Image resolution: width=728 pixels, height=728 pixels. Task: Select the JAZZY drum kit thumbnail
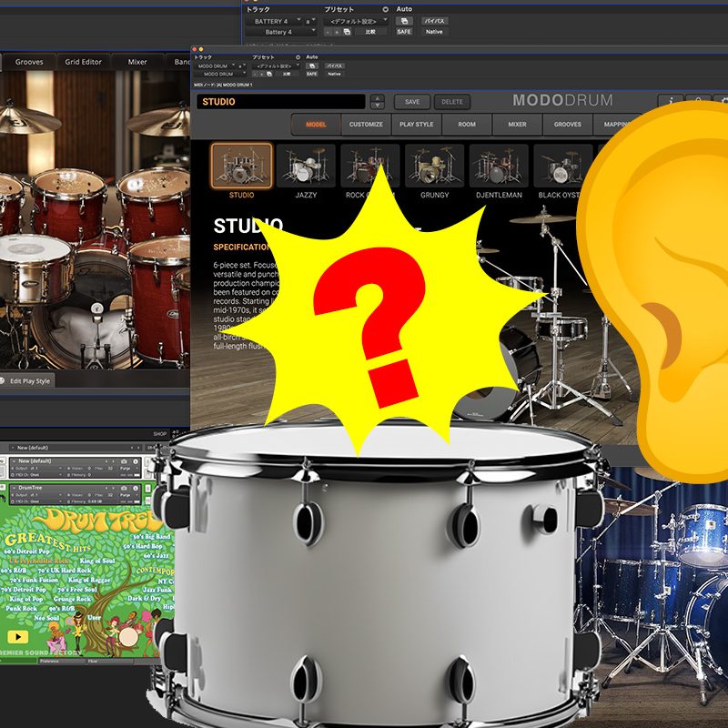click(x=306, y=166)
